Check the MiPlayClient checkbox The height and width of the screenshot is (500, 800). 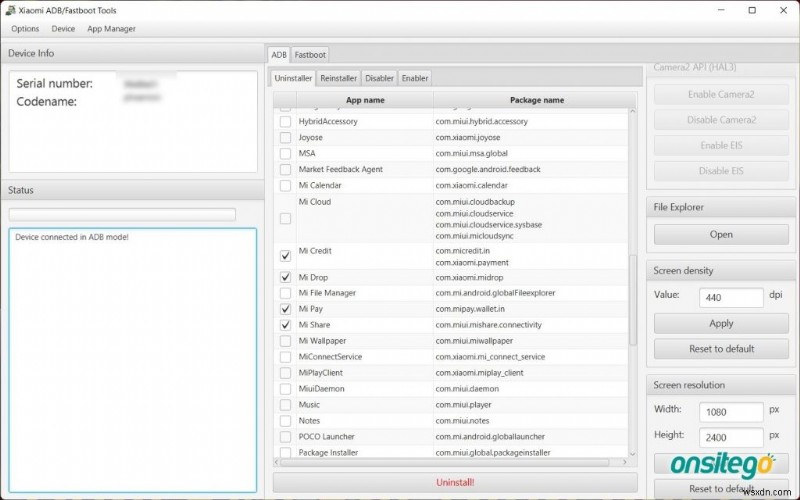pos(285,372)
